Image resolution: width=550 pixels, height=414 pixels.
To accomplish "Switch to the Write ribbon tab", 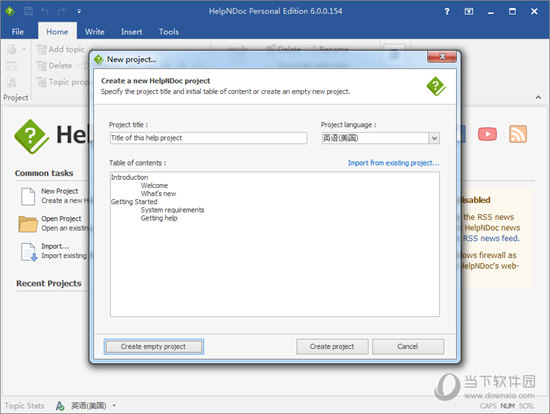I will coord(95,32).
